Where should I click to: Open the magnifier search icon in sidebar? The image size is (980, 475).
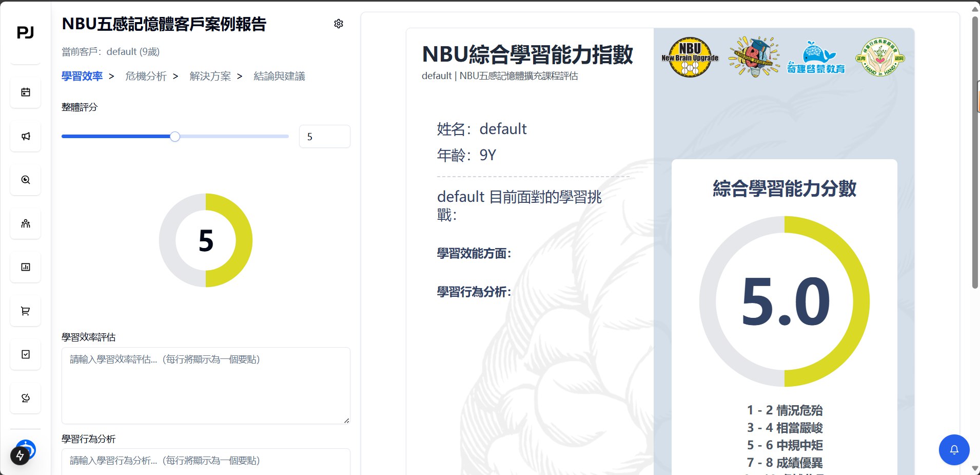point(26,180)
